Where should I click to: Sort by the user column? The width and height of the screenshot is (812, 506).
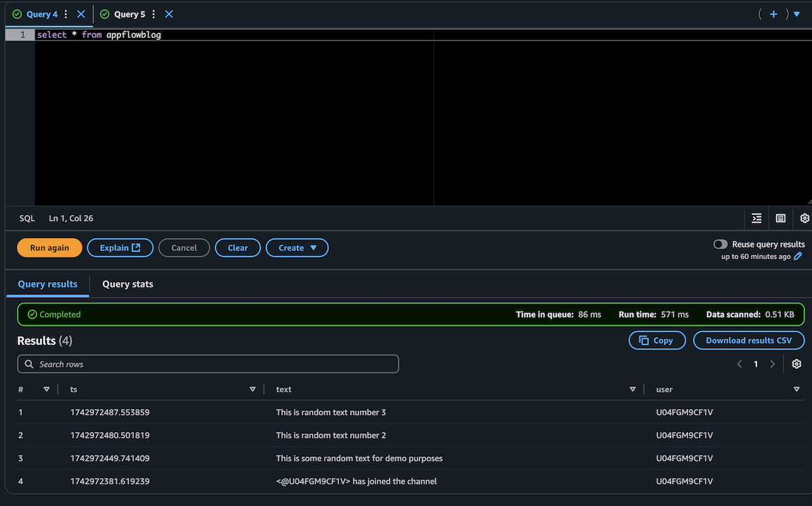click(796, 389)
